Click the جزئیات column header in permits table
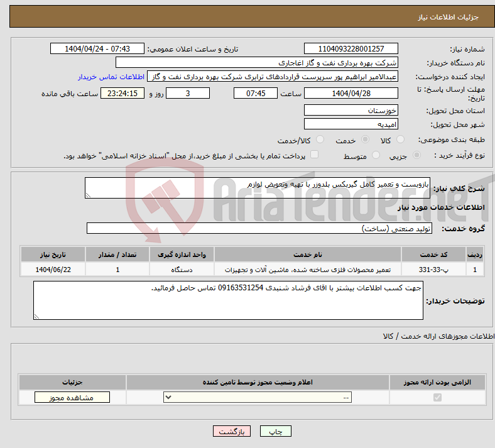Image resolution: width=495 pixels, height=448 pixels. point(72,382)
